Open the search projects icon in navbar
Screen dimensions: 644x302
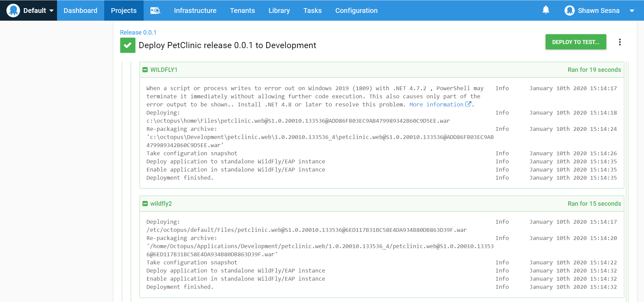point(155,11)
